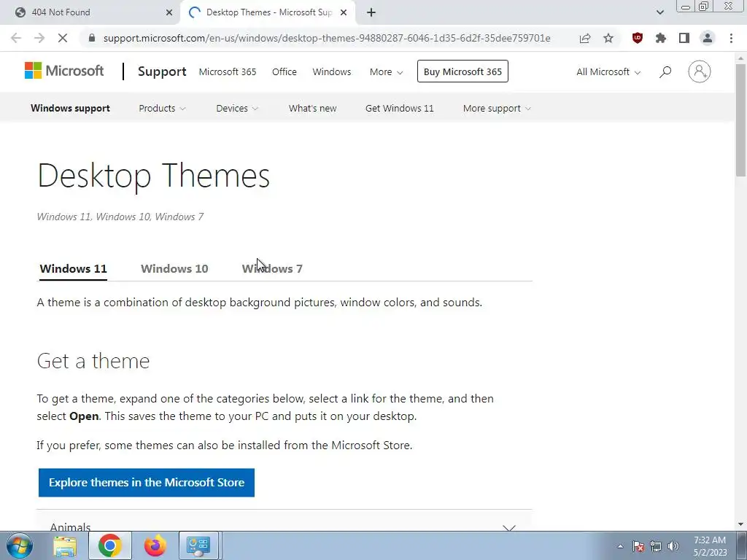
Task: Share this page icon
Action: click(x=585, y=38)
